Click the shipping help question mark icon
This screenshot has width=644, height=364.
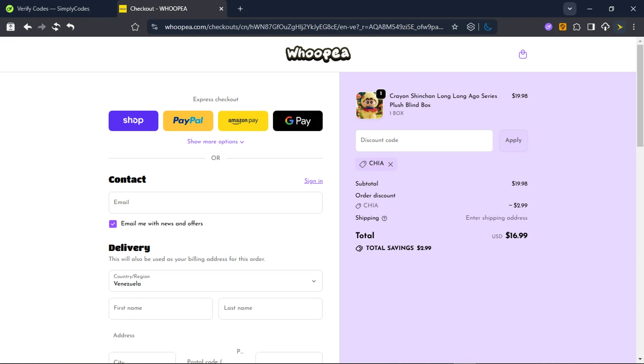(x=384, y=218)
